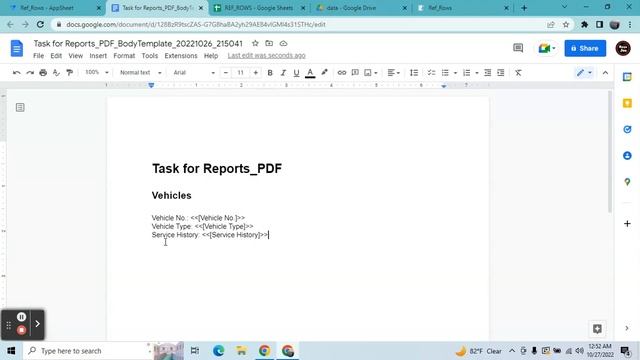Image resolution: width=640 pixels, height=360 pixels.
Task: Expand the numbered list options arrow
Action: (x=477, y=73)
